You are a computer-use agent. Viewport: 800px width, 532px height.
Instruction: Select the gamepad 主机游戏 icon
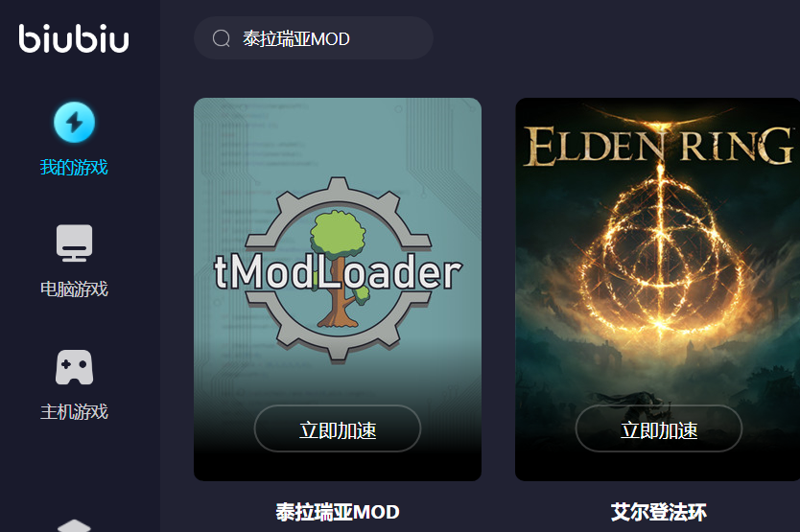(75, 367)
